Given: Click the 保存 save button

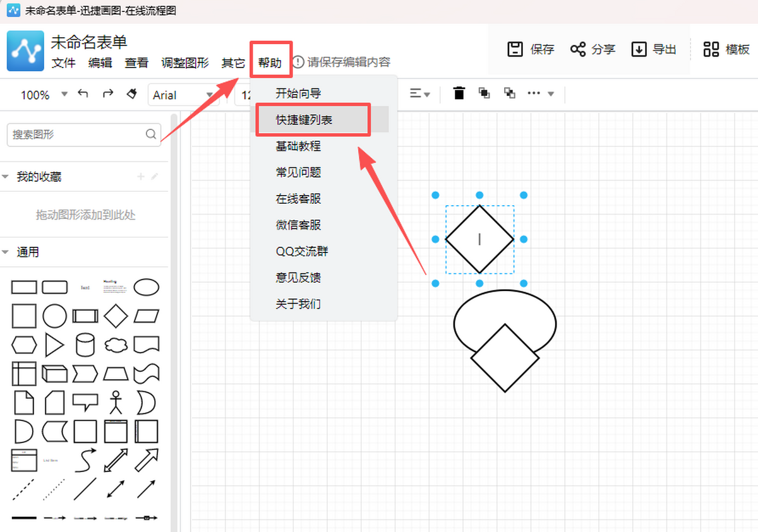Looking at the screenshot, I should (x=531, y=49).
